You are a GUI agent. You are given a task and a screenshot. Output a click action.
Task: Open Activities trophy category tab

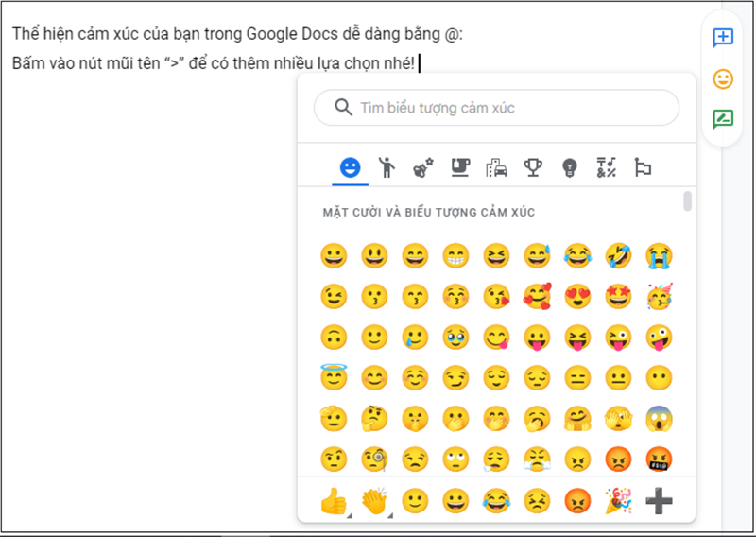(533, 168)
